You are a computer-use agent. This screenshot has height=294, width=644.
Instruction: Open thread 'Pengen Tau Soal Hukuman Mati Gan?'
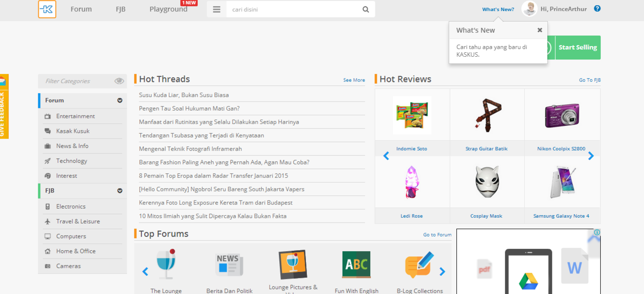pos(189,109)
